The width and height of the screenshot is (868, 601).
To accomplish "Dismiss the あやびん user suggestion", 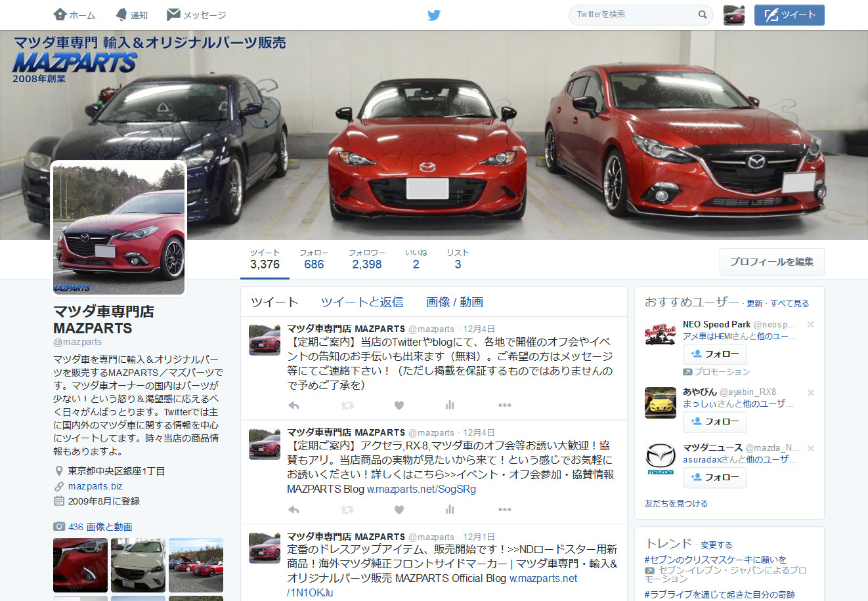I will (811, 394).
